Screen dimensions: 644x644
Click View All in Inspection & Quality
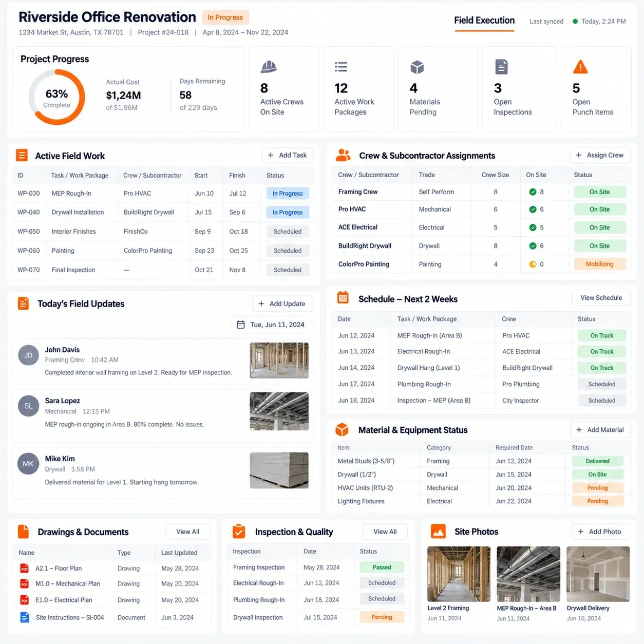point(385,532)
